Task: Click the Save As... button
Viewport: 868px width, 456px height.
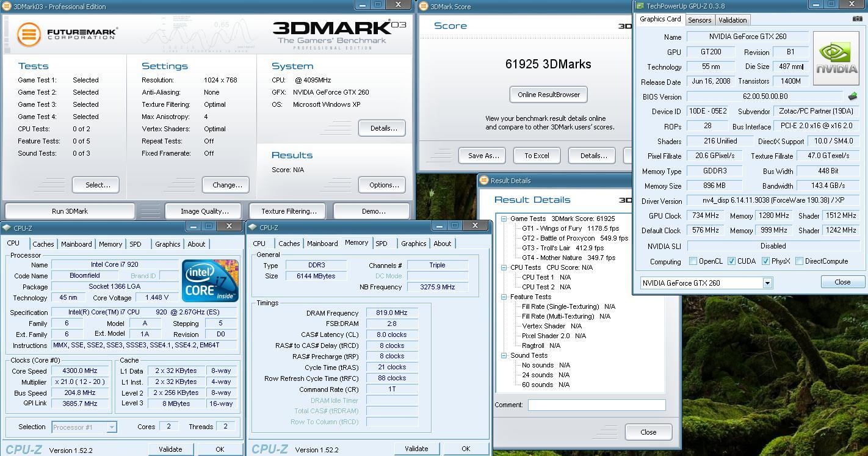Action: (x=483, y=156)
